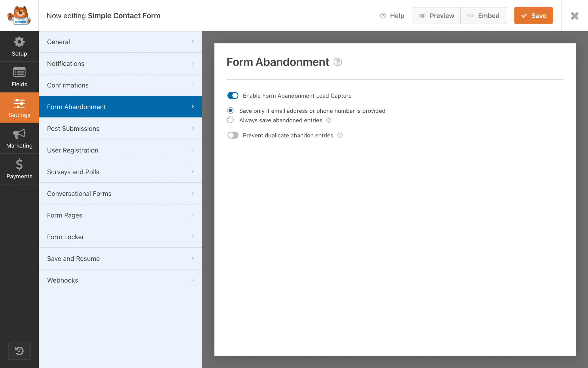Expand the Webhooks settings section
The height and width of the screenshot is (368, 588).
[120, 280]
